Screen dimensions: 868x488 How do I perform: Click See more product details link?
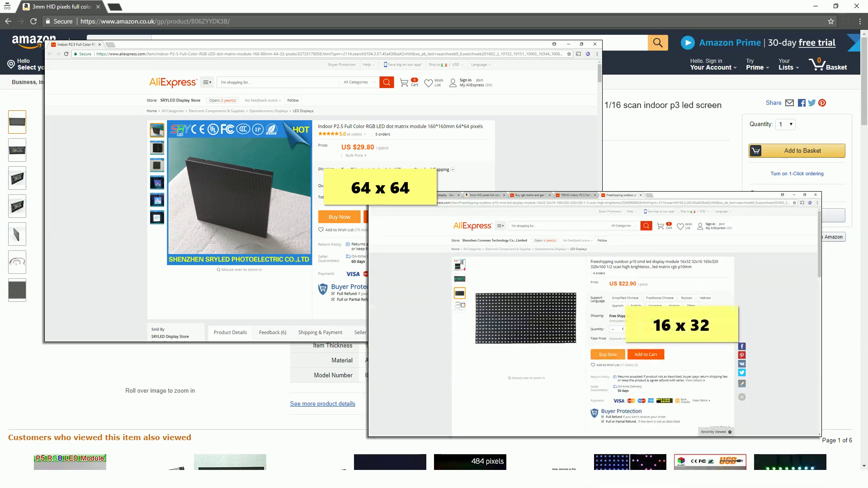pyautogui.click(x=322, y=404)
